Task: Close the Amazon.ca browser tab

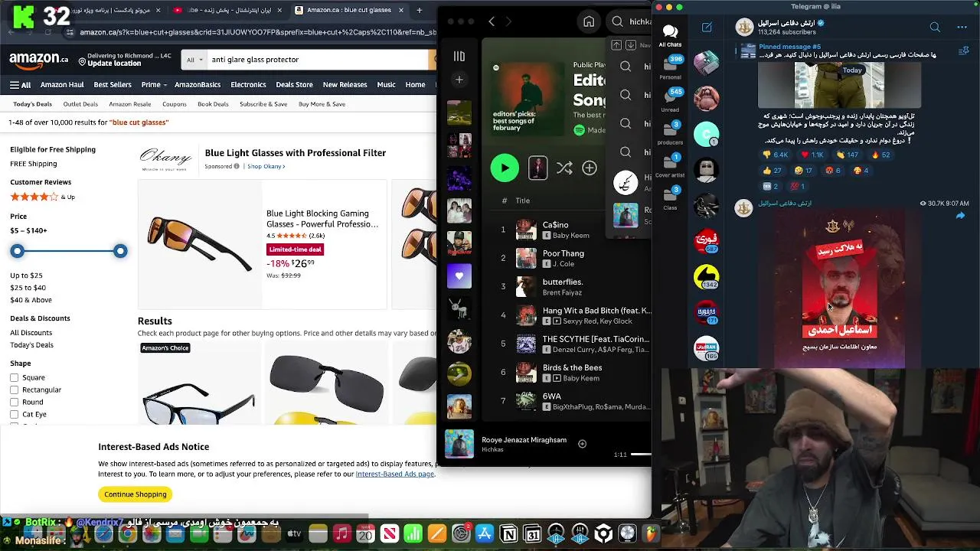Action: click(x=402, y=10)
